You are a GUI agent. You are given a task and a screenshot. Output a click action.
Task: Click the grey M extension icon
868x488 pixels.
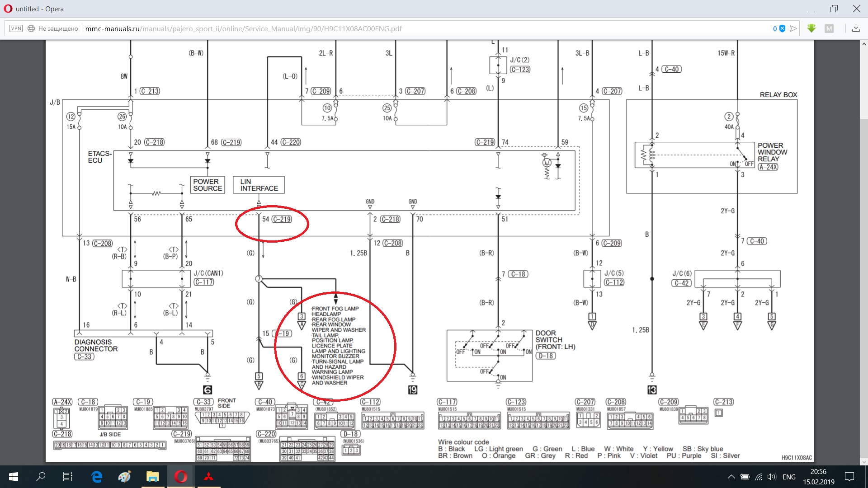coord(829,28)
